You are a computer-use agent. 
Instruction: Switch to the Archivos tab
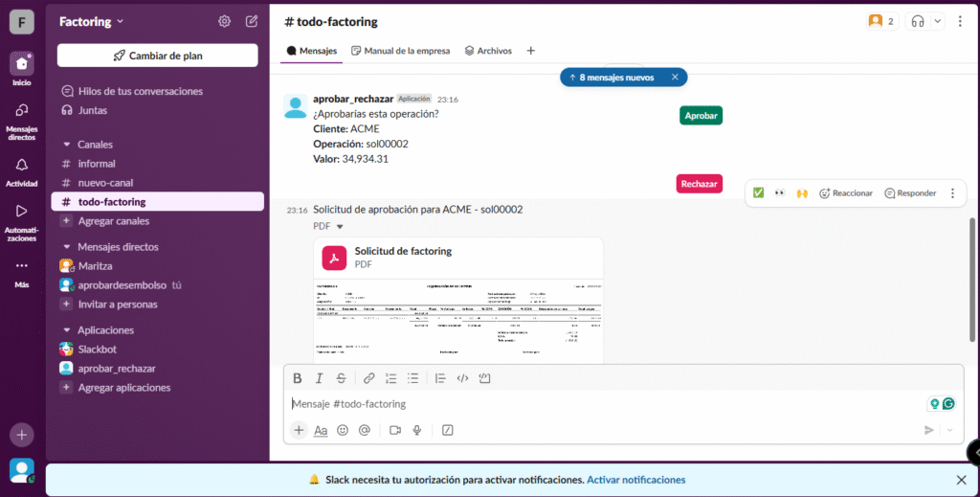coord(488,51)
